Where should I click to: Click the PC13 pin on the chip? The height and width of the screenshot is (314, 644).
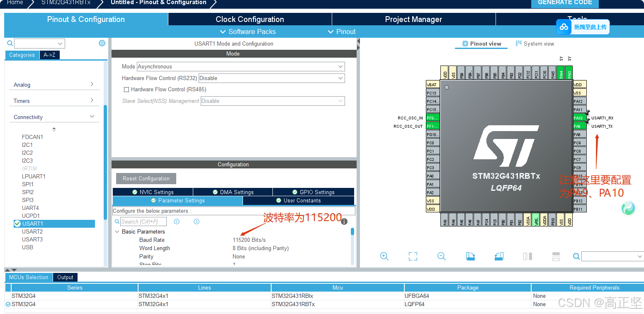click(x=433, y=93)
